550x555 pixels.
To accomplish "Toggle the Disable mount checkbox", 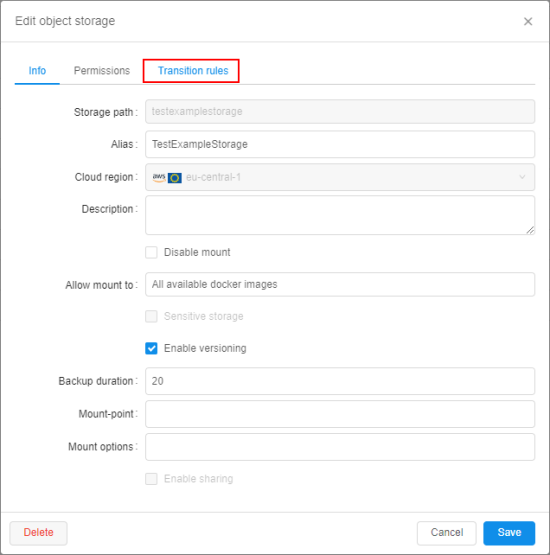I will tap(151, 252).
